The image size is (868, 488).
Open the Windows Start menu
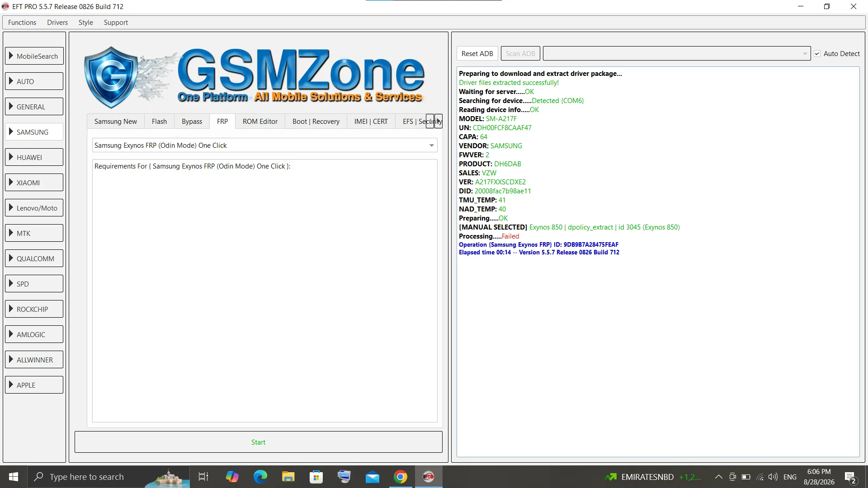pos(14,477)
